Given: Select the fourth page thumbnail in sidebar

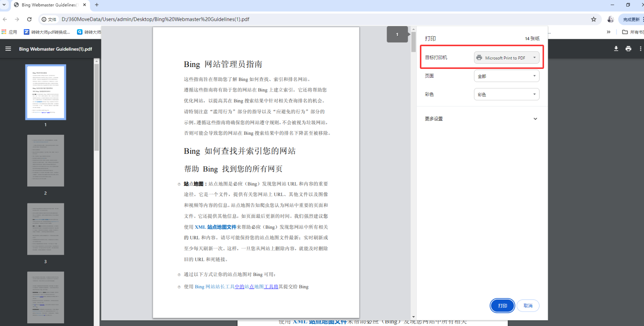Looking at the screenshot, I should [46, 297].
